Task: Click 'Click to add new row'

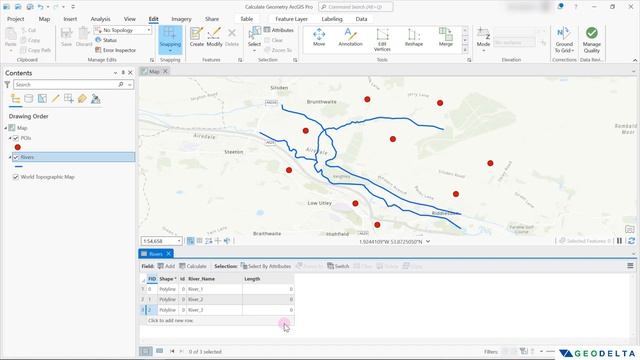Action: [x=170, y=320]
